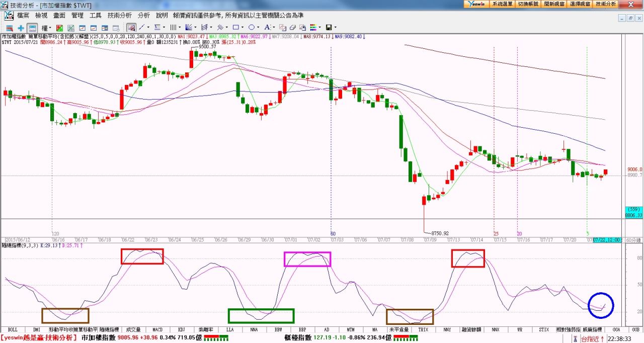Open the 檔案 menu
Image resolution: width=644 pixels, height=343 pixels.
click(23, 16)
